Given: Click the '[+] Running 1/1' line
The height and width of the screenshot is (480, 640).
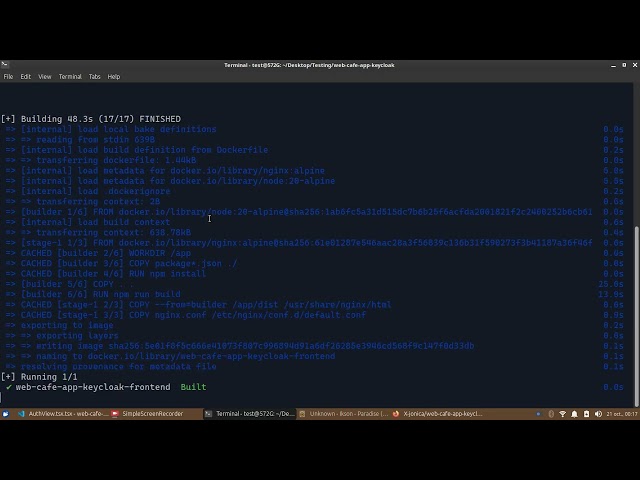Looking at the screenshot, I should pyautogui.click(x=39, y=377).
